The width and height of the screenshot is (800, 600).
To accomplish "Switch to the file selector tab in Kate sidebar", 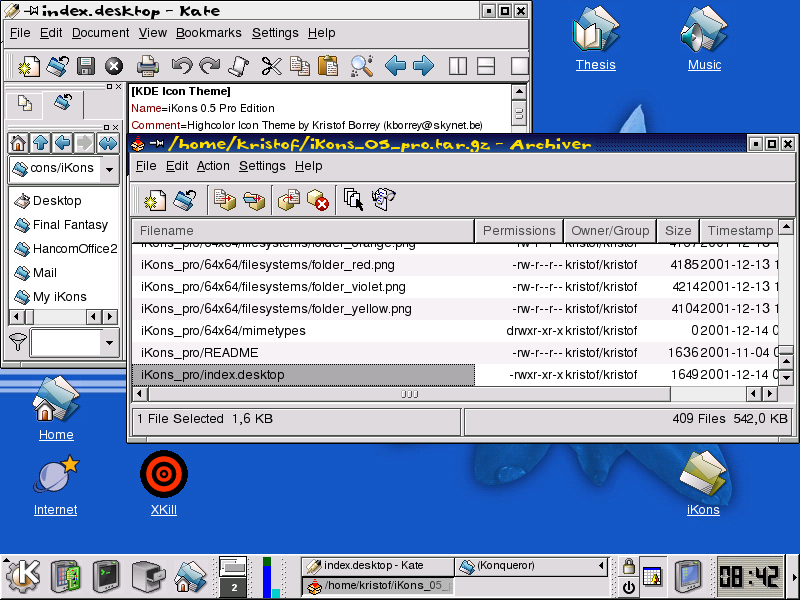I will (x=63, y=103).
